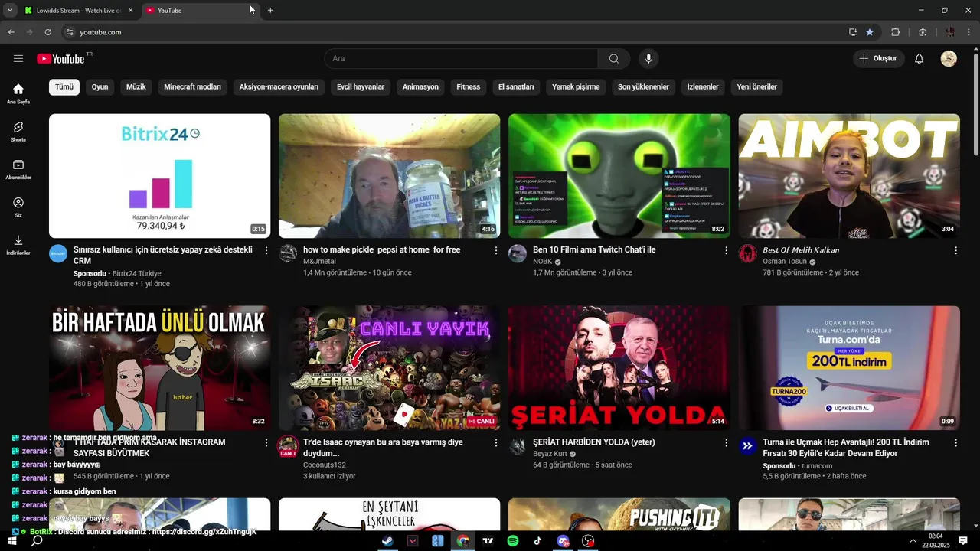The image size is (980, 551).
Task: Open the AIMBOT video thumbnail
Action: pos(849,176)
